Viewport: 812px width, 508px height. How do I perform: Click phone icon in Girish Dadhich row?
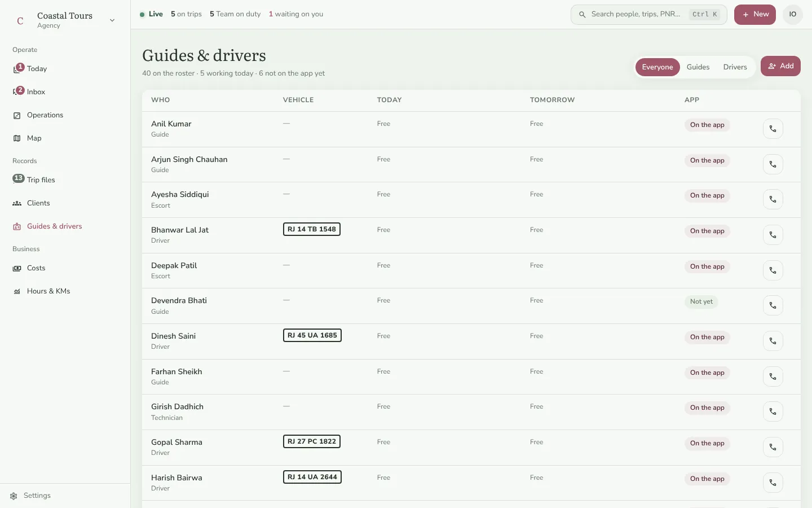[x=773, y=411]
